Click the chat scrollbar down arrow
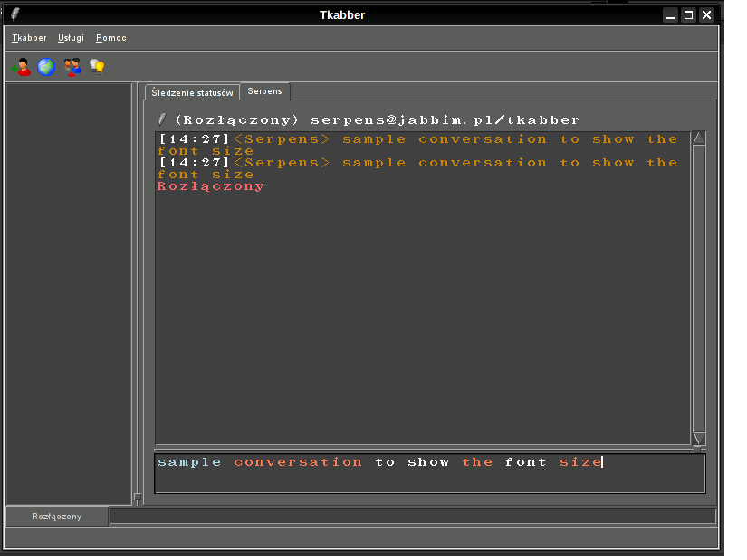 [698, 438]
